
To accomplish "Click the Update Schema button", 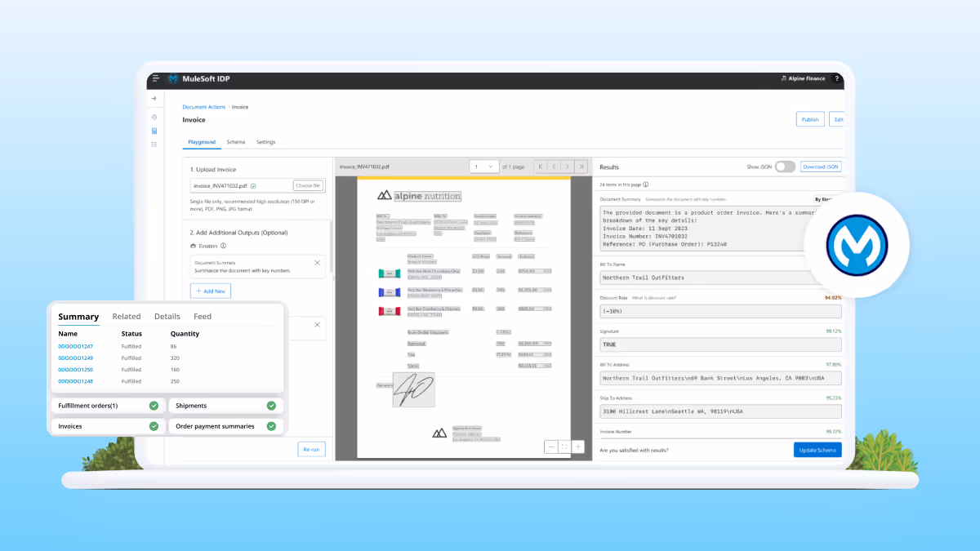I will click(817, 450).
